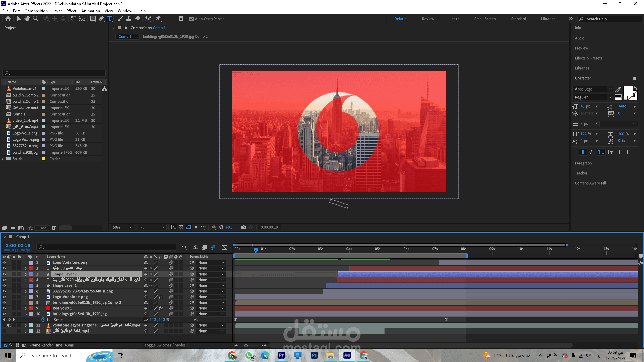Create a new folder in Project panel
Image resolution: width=644 pixels, height=362 pixels.
point(13,228)
